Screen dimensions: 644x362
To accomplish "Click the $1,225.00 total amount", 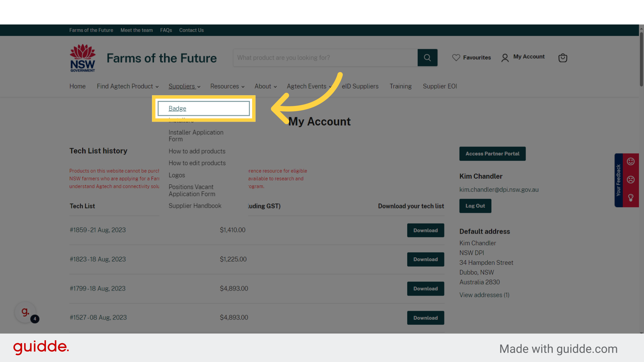I will [233, 259].
